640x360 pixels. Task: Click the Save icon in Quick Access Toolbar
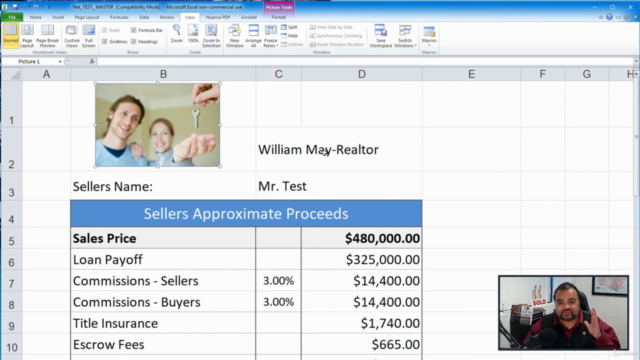pos(15,7)
